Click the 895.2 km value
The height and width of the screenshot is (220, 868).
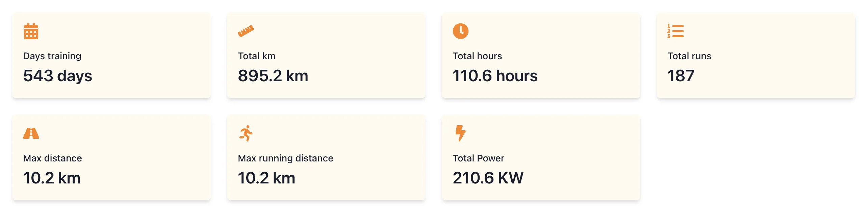tap(273, 76)
